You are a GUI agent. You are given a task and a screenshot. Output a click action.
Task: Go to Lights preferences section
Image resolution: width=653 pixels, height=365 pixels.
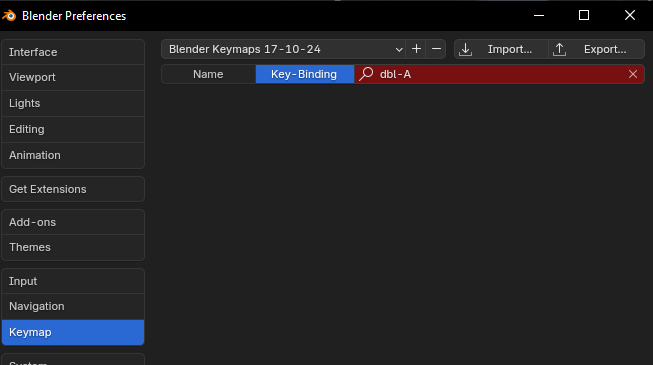73,103
